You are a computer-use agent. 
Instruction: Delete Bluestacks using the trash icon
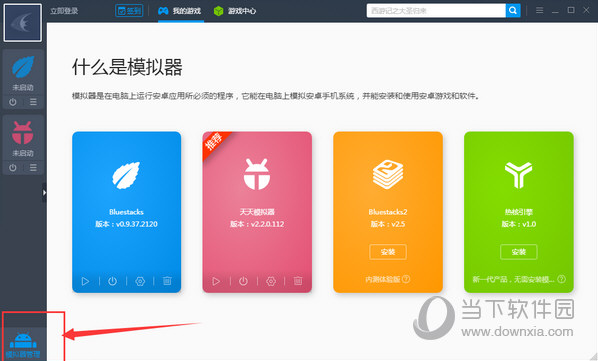[x=167, y=281]
